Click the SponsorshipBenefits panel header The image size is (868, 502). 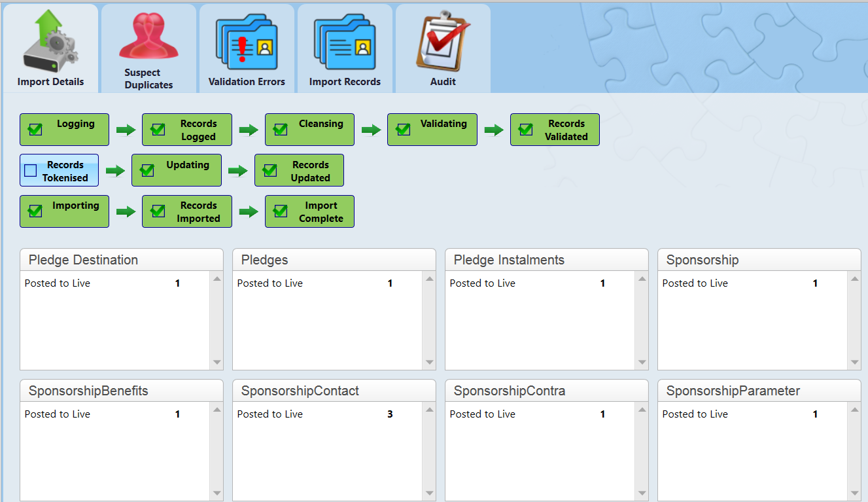coord(122,391)
